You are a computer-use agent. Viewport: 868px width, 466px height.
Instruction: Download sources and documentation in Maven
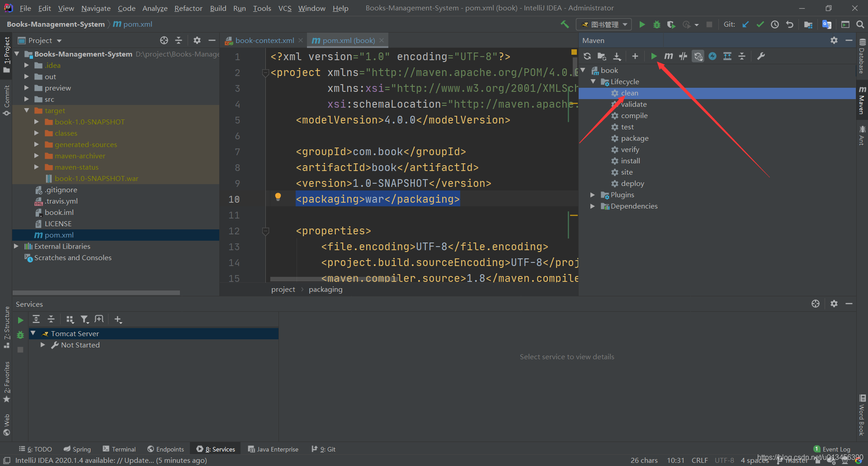tap(617, 56)
